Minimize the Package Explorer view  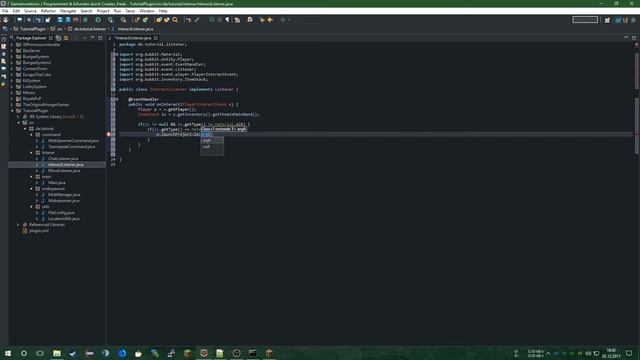pos(93,38)
